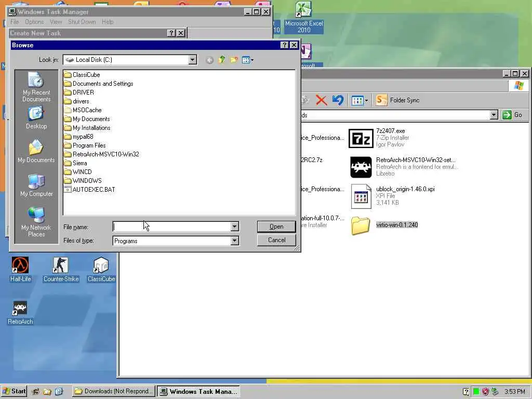Select the WINCD folder
Image resolution: width=532 pixels, height=399 pixels.
point(78,171)
